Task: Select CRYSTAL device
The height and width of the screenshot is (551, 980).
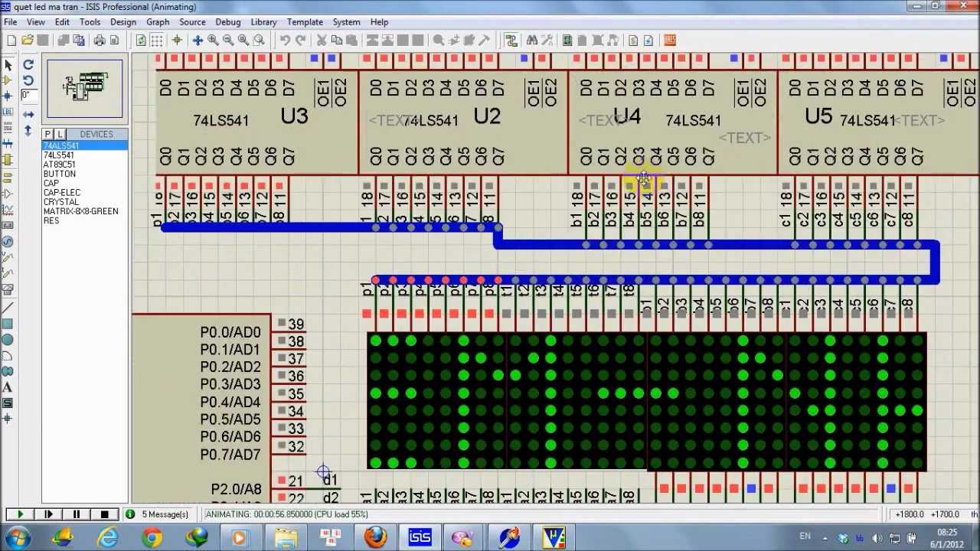Action: click(61, 202)
